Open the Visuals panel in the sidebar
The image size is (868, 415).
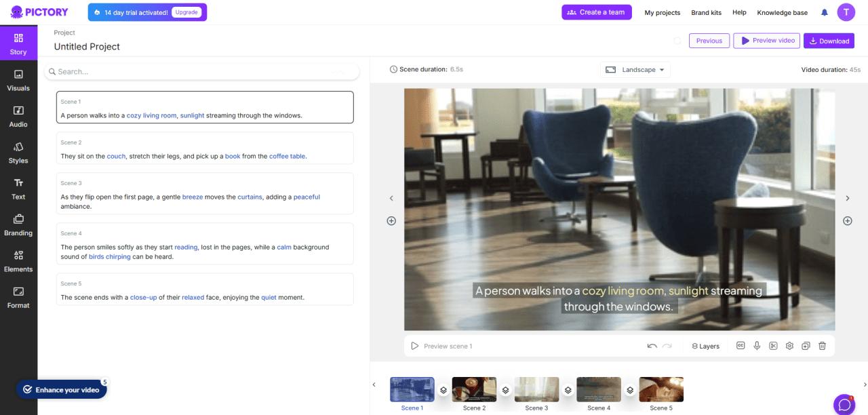click(x=18, y=80)
